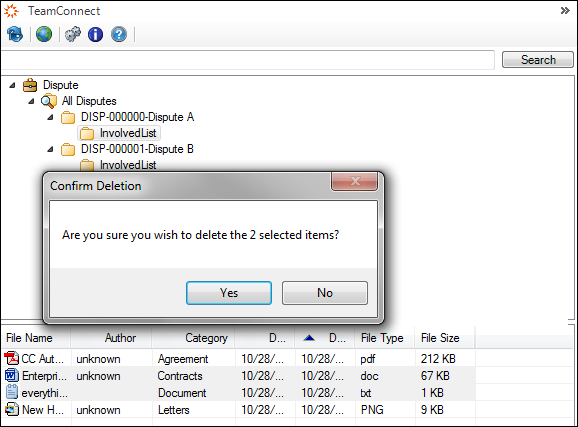578x427 pixels.
Task: Select the Enterpri... Word document icon
Action: click(11, 375)
